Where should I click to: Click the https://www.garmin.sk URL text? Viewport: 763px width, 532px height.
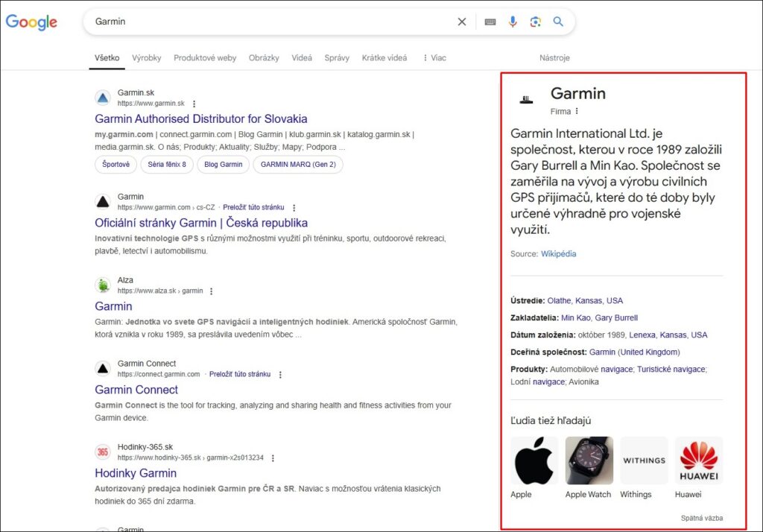(x=151, y=103)
